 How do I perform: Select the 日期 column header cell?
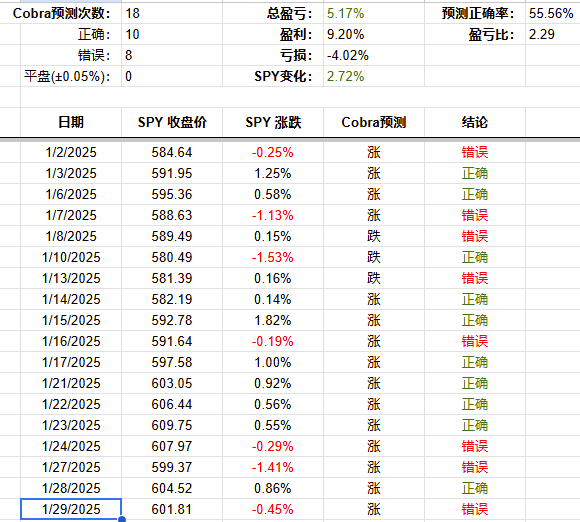pyautogui.click(x=71, y=122)
